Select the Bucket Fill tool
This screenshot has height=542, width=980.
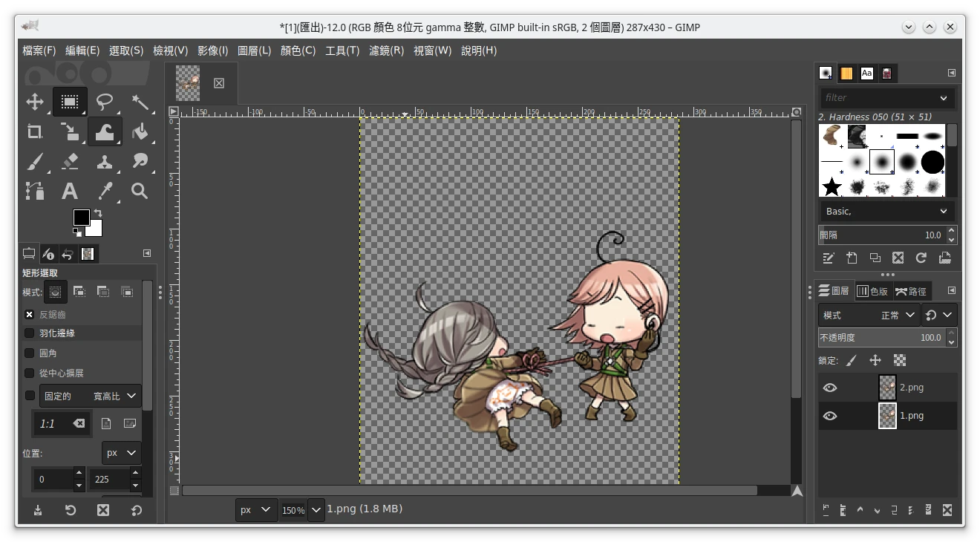pos(140,132)
